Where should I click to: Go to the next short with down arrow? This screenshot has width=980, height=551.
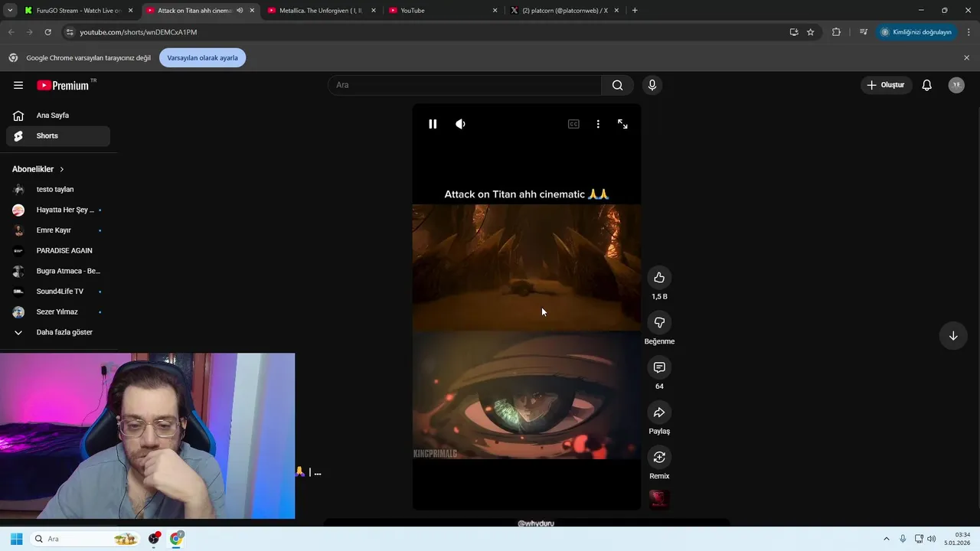(x=953, y=336)
